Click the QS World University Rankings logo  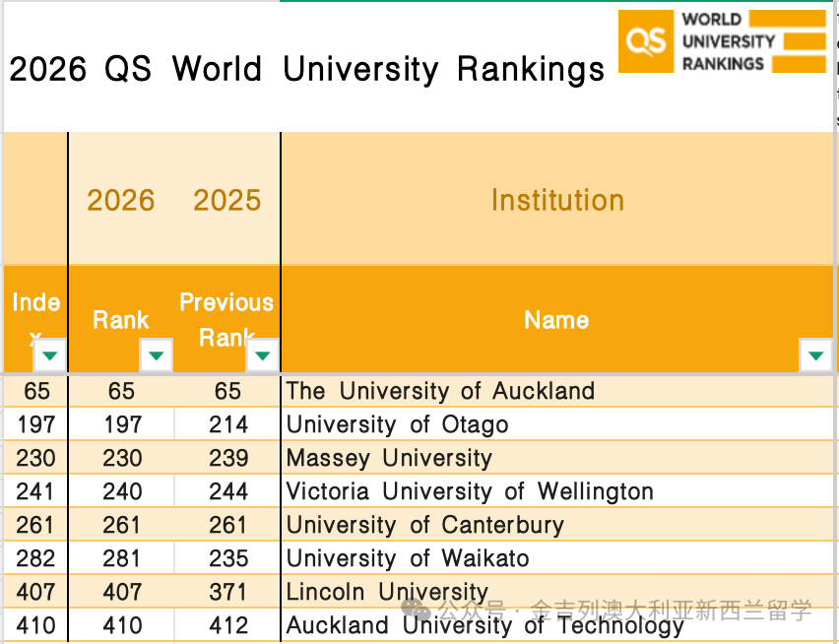point(723,41)
